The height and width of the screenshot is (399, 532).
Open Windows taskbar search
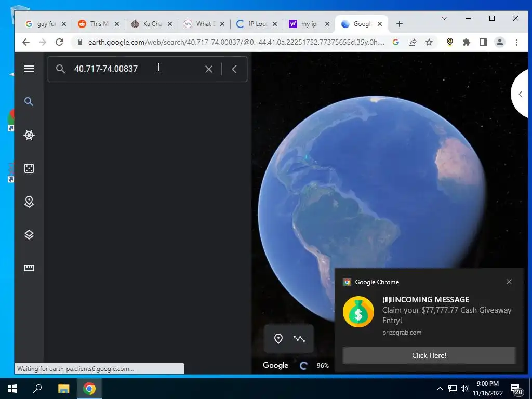pyautogui.click(x=37, y=389)
